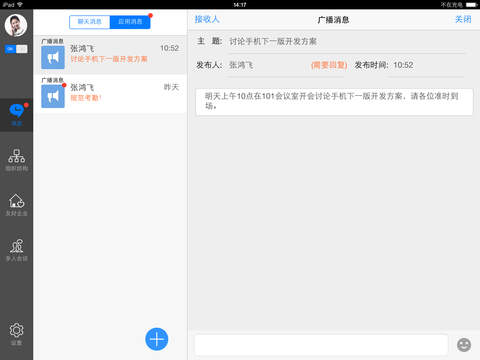Tap the broadcast message body text box
This screenshot has height=360, width=480.
pyautogui.click(x=334, y=102)
